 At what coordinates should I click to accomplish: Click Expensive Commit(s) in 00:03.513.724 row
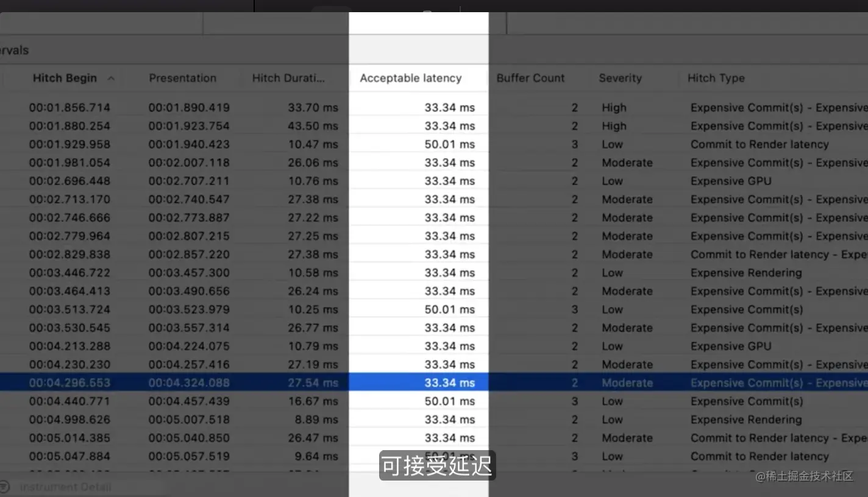click(x=747, y=309)
